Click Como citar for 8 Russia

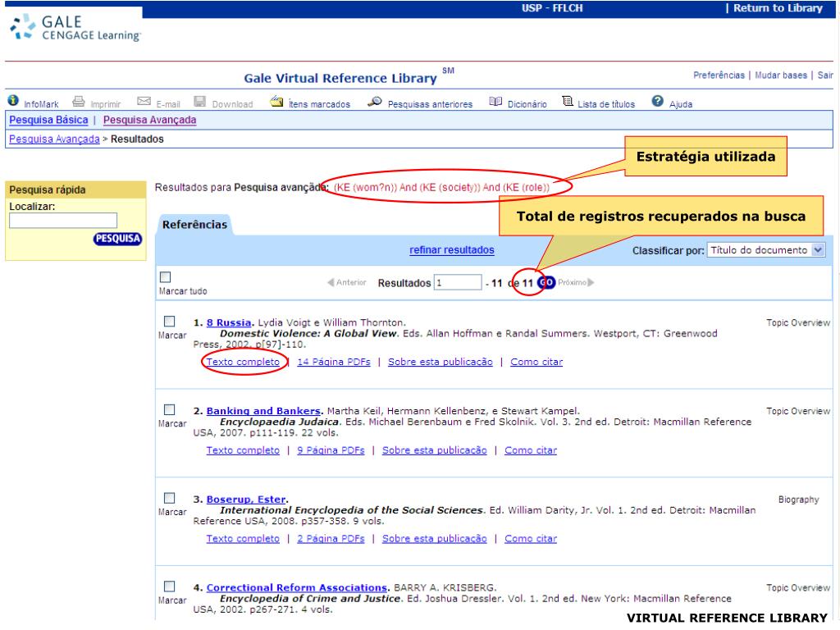[x=536, y=362]
